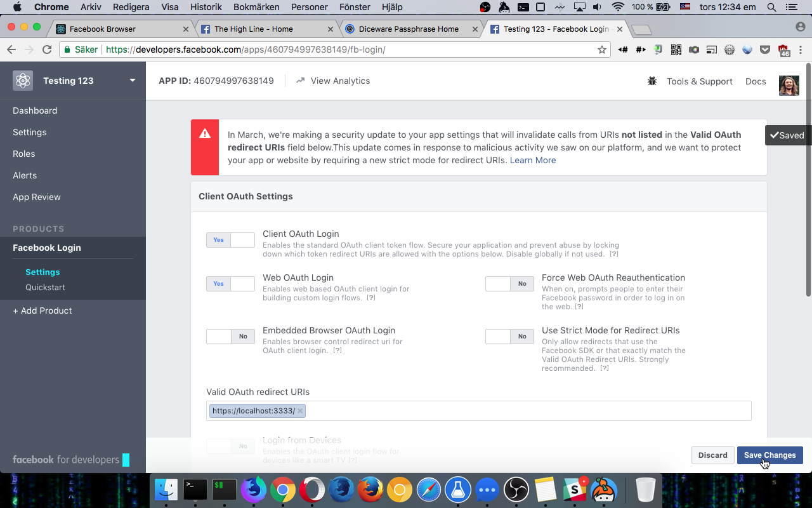Open the Historik menu in menu bar
Image resolution: width=812 pixels, height=508 pixels.
pyautogui.click(x=206, y=7)
